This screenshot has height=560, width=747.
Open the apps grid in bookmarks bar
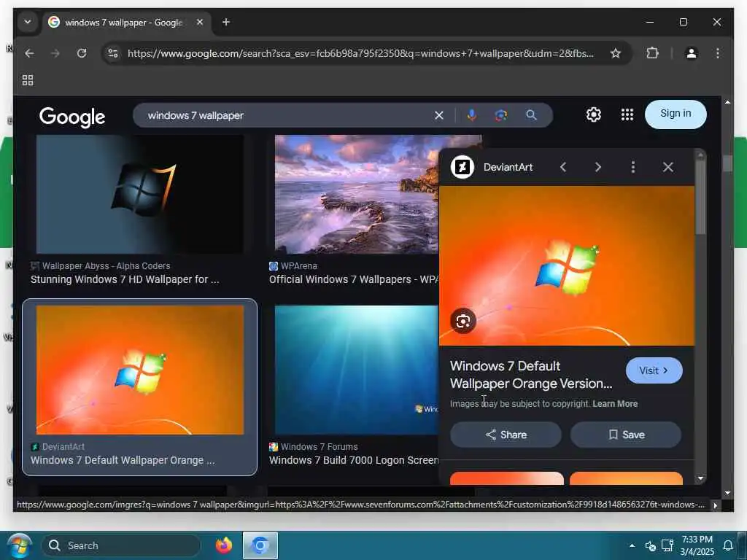28,80
